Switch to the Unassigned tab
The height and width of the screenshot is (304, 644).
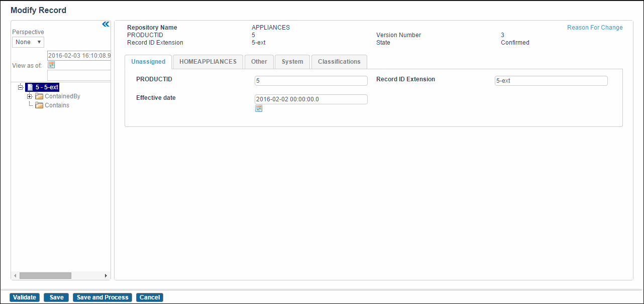point(148,62)
